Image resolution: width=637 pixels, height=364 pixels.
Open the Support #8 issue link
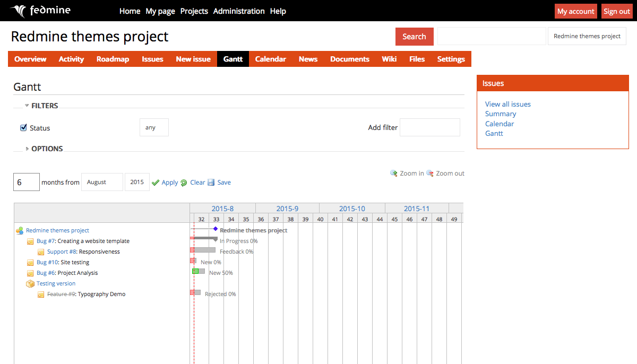coord(62,252)
